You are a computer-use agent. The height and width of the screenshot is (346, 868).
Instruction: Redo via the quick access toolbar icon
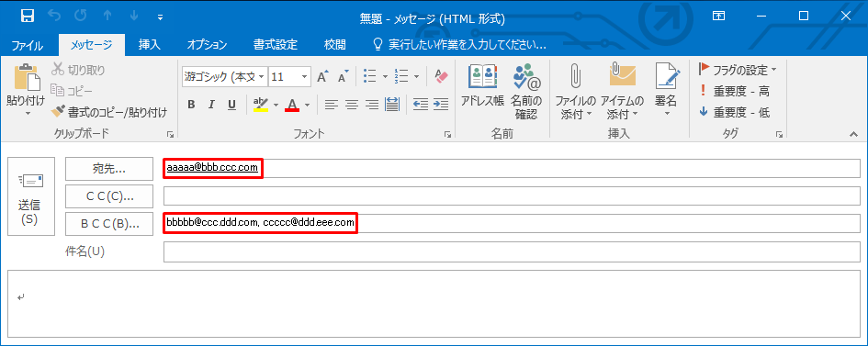pos(81,16)
